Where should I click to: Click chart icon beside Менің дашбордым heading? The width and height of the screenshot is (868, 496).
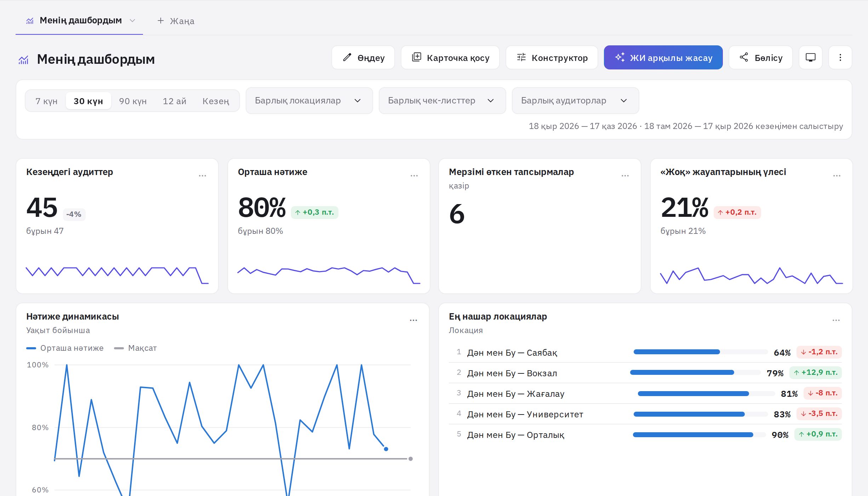pos(23,60)
